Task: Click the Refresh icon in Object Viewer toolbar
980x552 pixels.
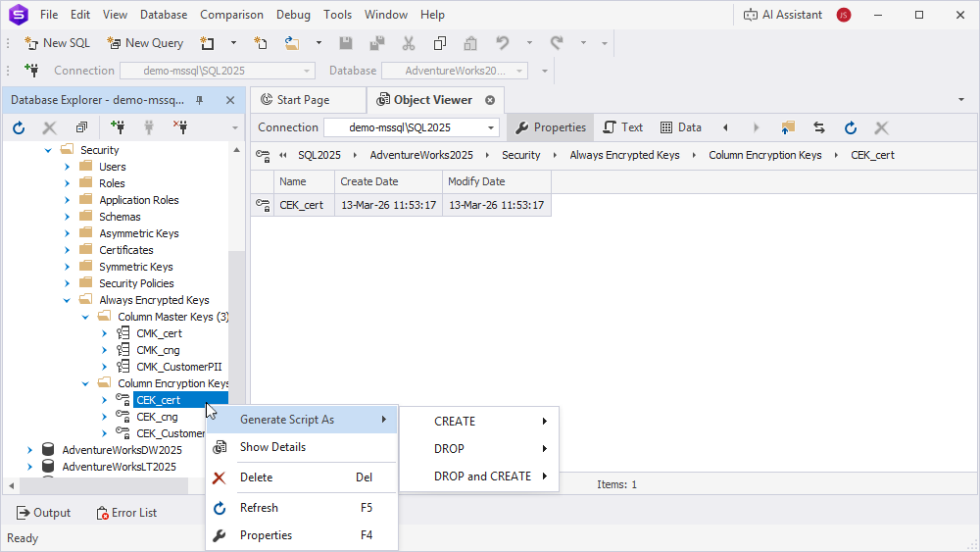Action: [850, 127]
